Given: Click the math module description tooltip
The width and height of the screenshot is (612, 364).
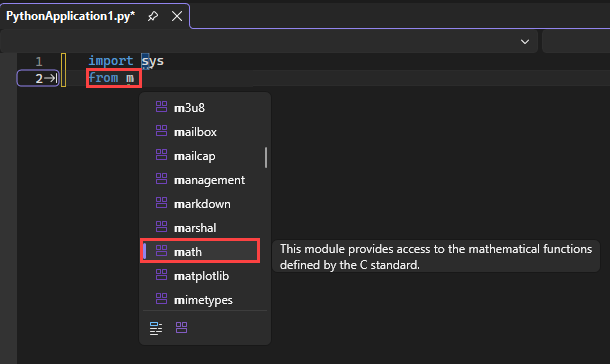Looking at the screenshot, I should [x=436, y=256].
